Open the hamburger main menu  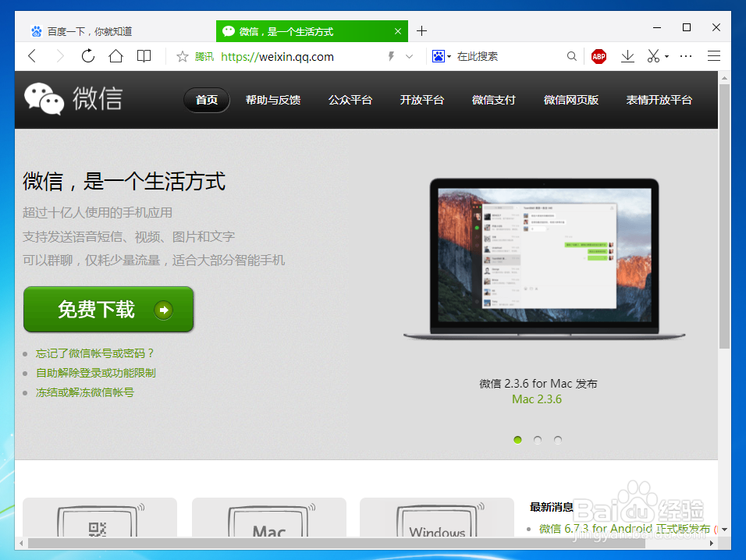pyautogui.click(x=714, y=56)
